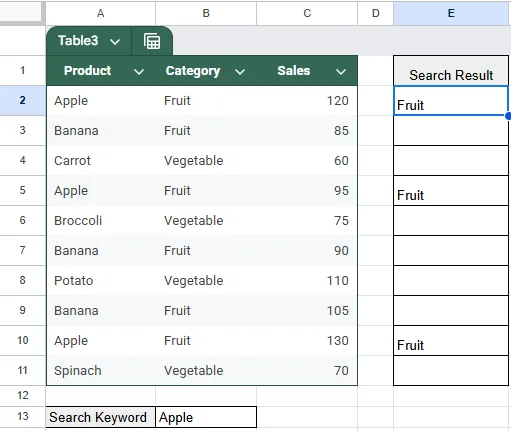Click the Product header cell text
Viewport: 511px width, 431px height.
pos(87,71)
